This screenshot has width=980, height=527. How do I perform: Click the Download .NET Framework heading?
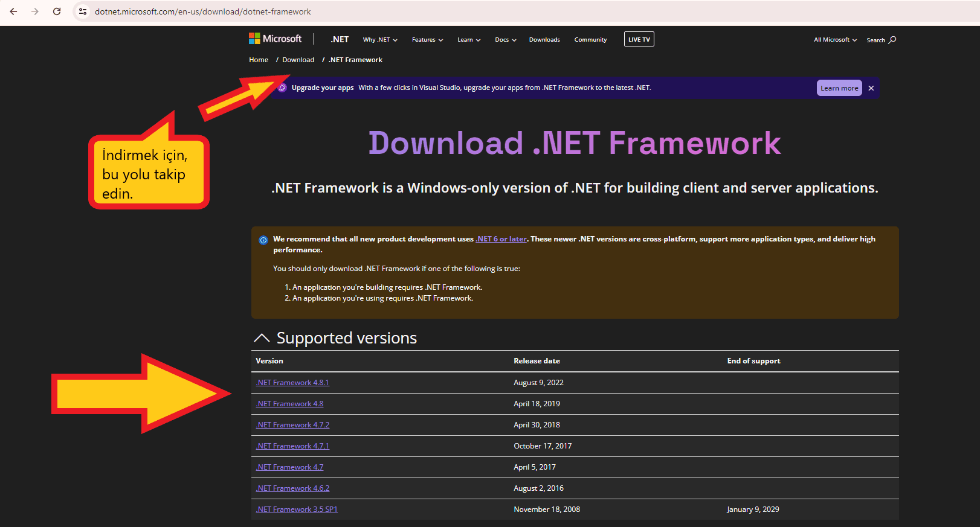pos(575,143)
